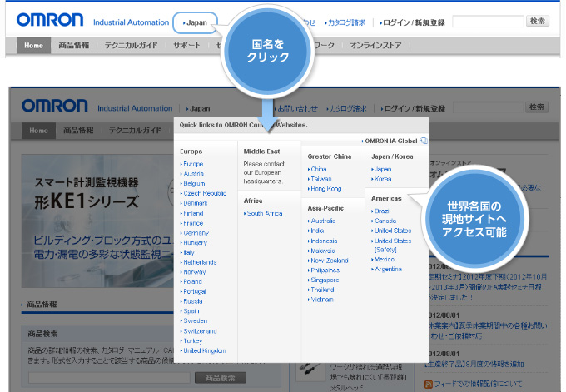This screenshot has width=566, height=392.
Task: Choose Spain from the country list
Action: (x=190, y=310)
